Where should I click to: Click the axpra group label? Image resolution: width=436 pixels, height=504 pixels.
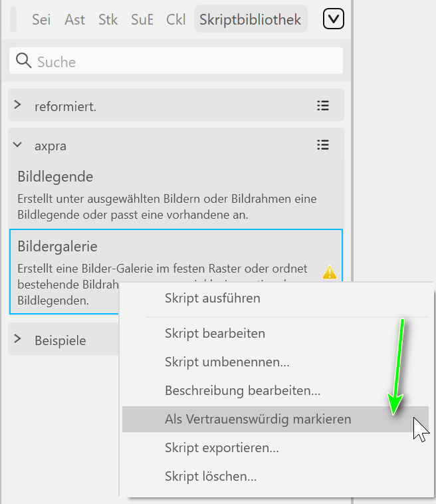[51, 146]
